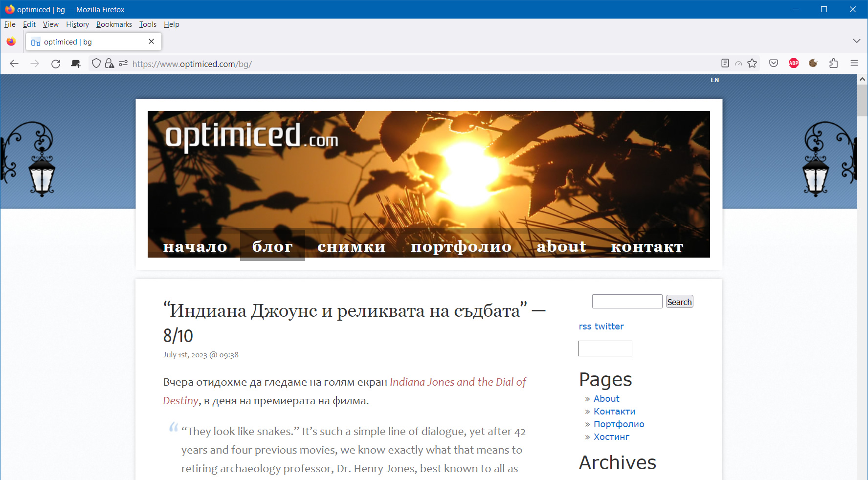Show site security lock information
868x480 pixels.
pyautogui.click(x=110, y=63)
